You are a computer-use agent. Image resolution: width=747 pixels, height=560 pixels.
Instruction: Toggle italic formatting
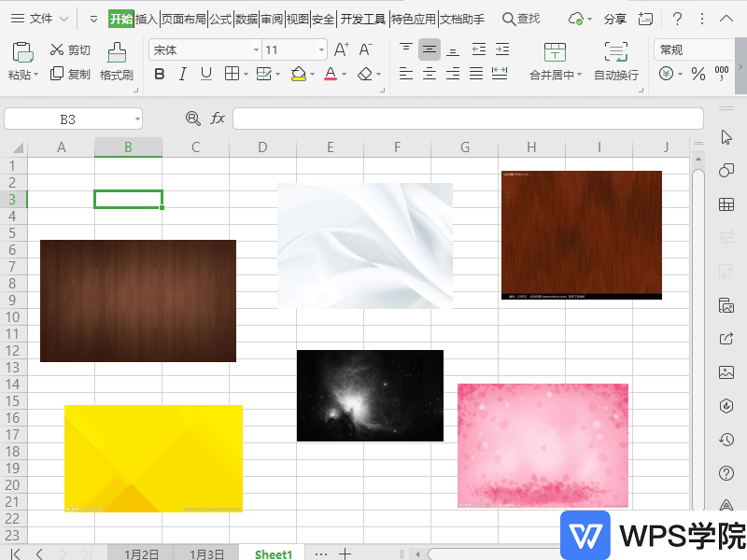pos(182,75)
